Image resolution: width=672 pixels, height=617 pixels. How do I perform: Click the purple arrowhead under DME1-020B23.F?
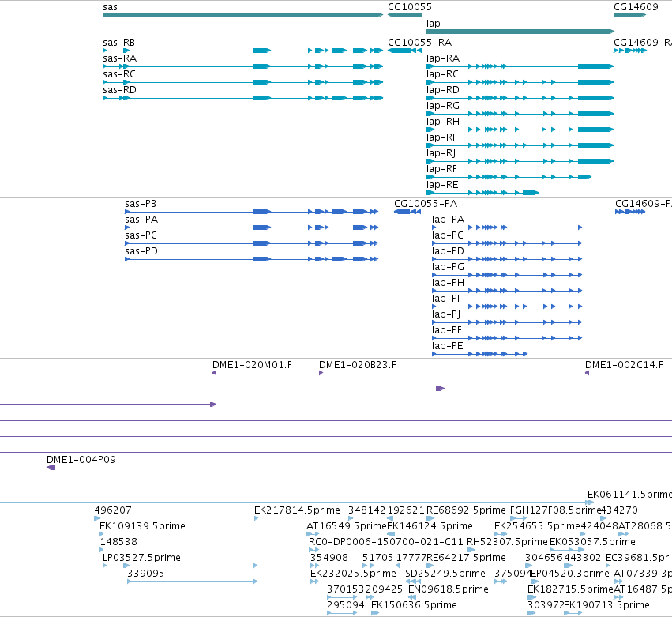pos(321,373)
